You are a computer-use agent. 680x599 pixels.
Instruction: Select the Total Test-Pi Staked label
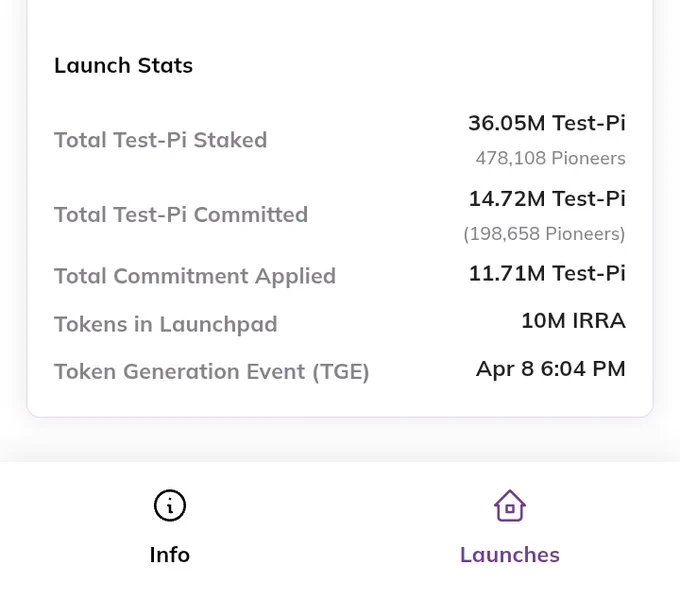coord(160,140)
